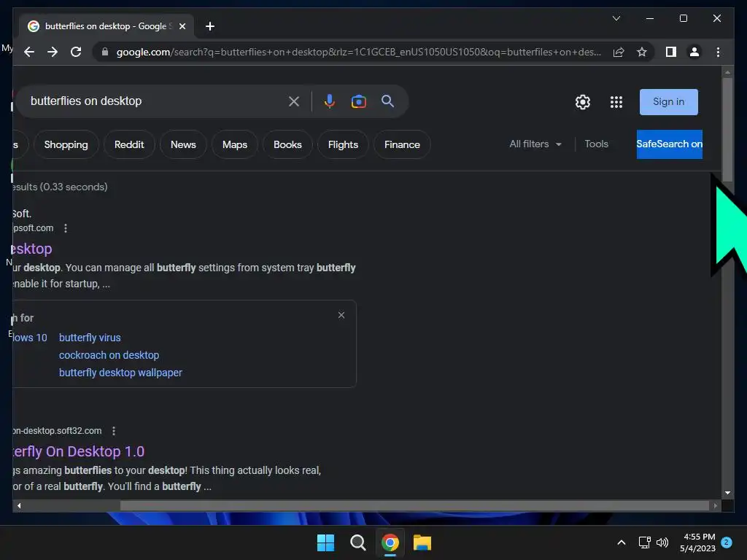Open the clock showing 4:55 PM
The height and width of the screenshot is (560, 747).
(x=698, y=542)
